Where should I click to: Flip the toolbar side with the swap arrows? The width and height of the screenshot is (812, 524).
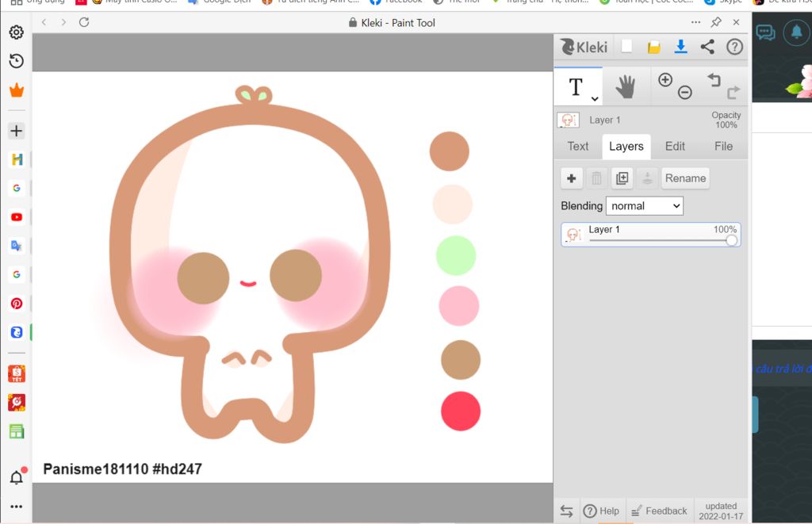coord(566,511)
